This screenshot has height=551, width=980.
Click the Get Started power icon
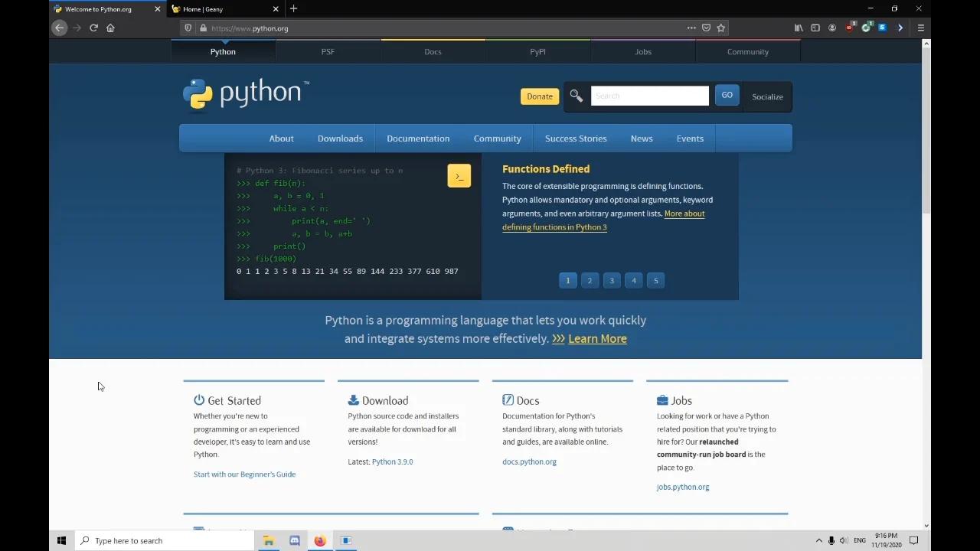199,399
